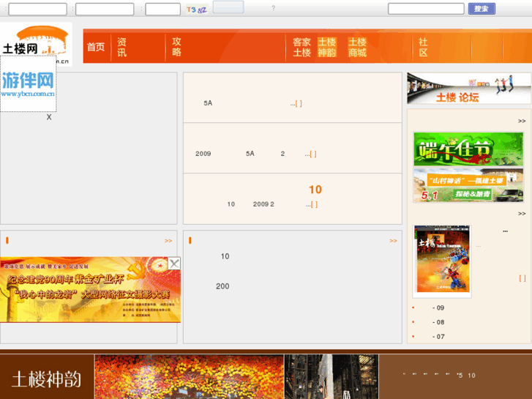Close the 纪念建党90周年 banner ad
The height and width of the screenshot is (399, 532).
(174, 264)
